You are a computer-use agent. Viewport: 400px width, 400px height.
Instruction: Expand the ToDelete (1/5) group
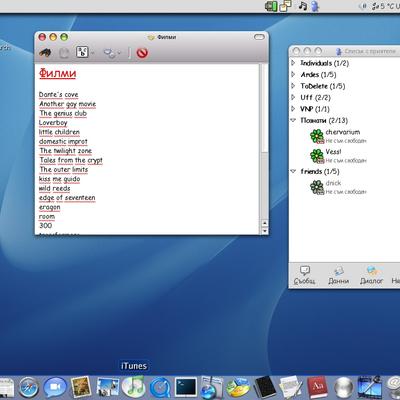point(293,86)
